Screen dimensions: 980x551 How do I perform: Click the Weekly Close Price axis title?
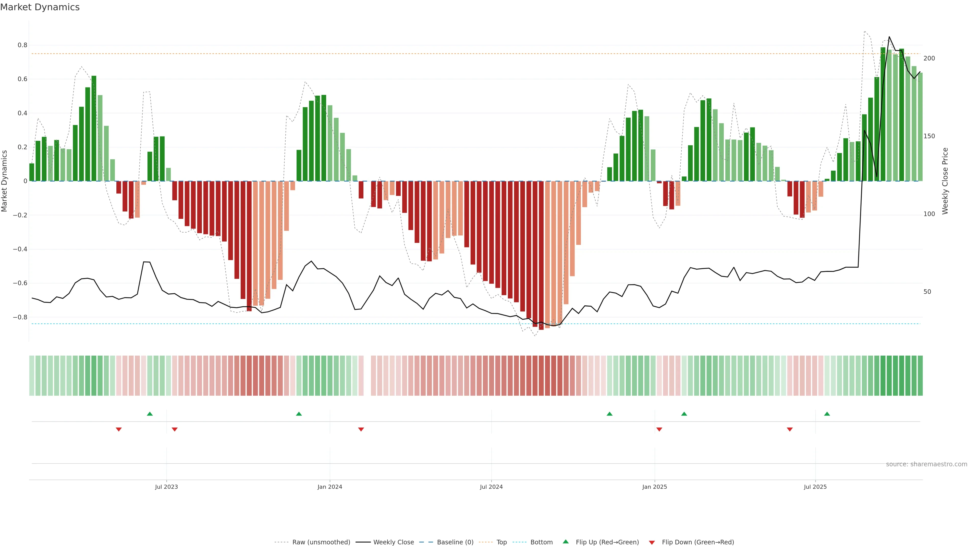click(x=945, y=181)
